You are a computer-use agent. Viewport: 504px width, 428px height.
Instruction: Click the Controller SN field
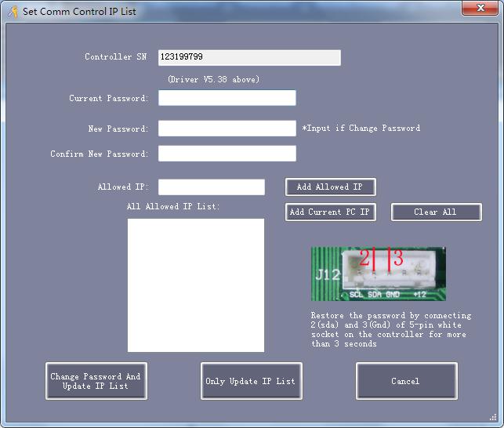click(x=249, y=57)
